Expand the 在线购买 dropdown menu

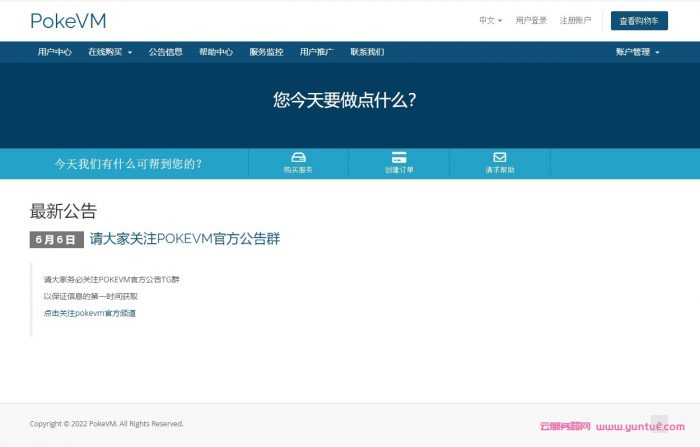click(x=109, y=52)
